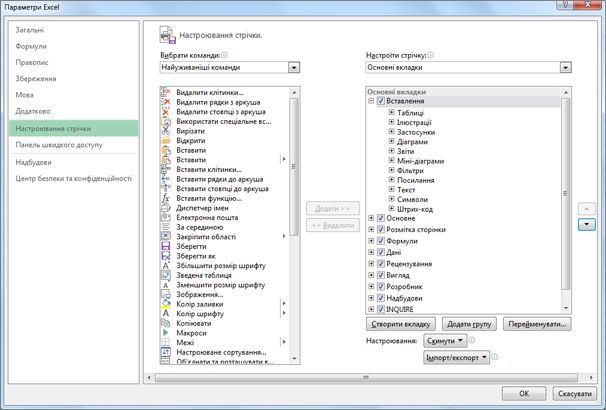The image size is (606, 410).
Task: Click the Збільшити розмір шрифту icon
Action: 165,266
